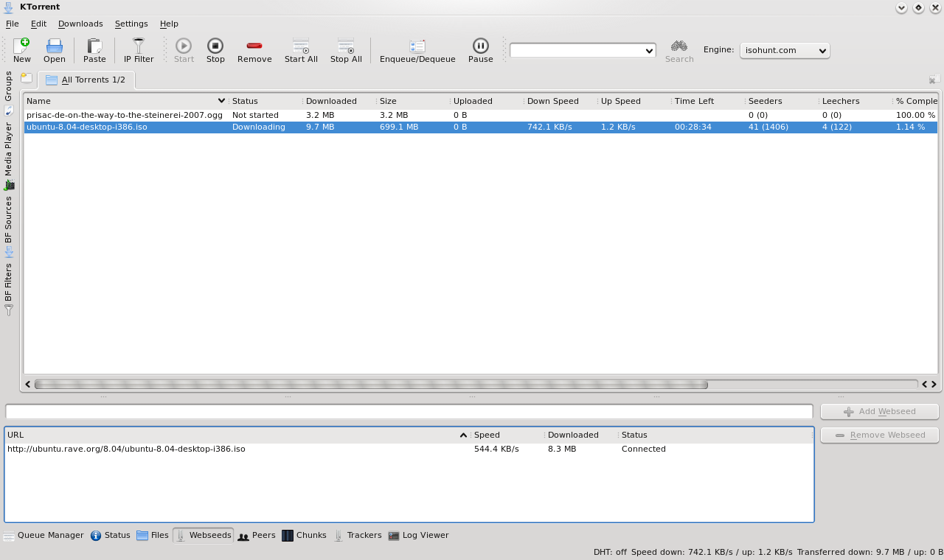Screen dimensions: 944x560
Task: Select the All Torrents 1/2 tab
Action: click(x=86, y=80)
